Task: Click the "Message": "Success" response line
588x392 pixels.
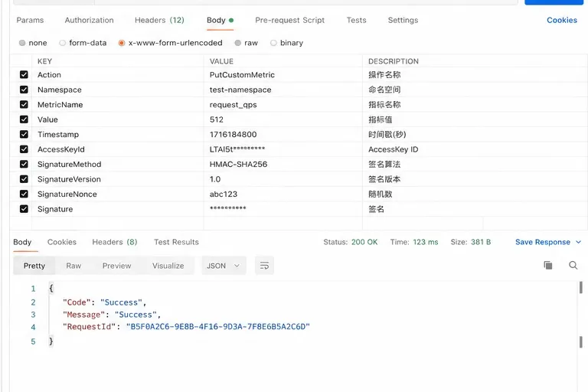Action: click(112, 315)
